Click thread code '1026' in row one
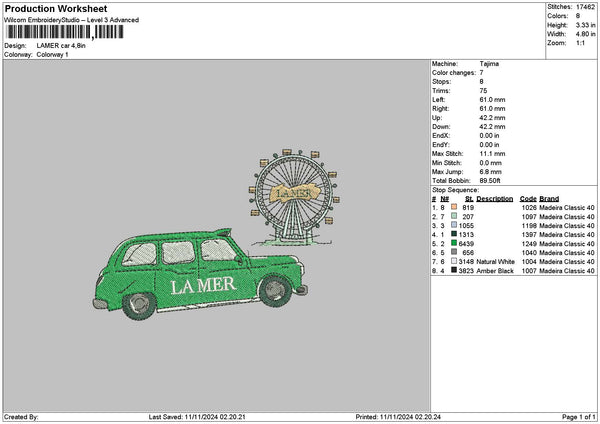This screenshot has width=600, height=424. click(529, 208)
